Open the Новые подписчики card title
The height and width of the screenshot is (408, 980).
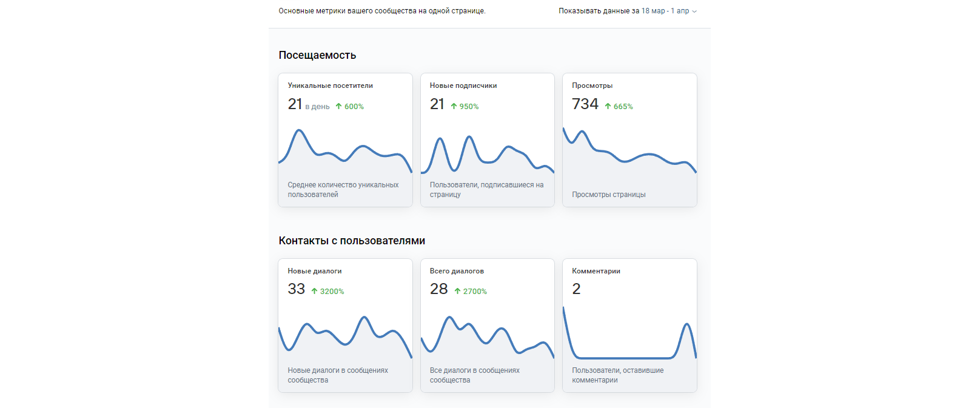tap(463, 85)
